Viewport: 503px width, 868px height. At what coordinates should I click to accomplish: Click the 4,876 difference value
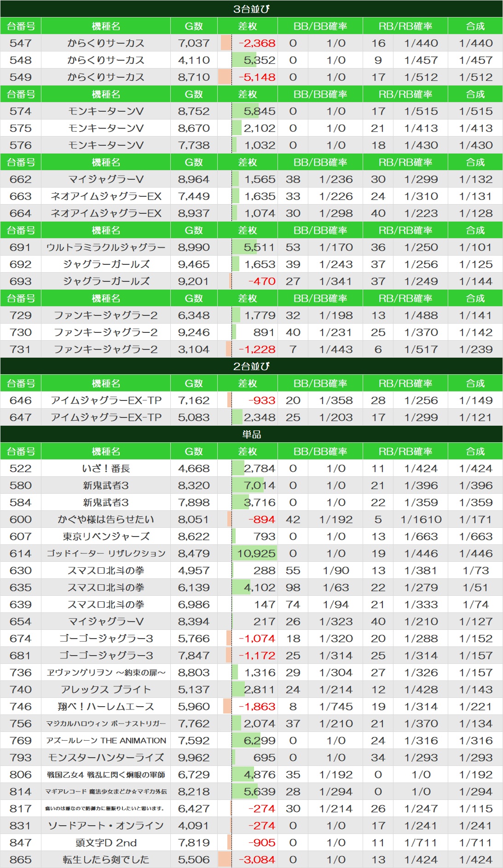pos(260,775)
